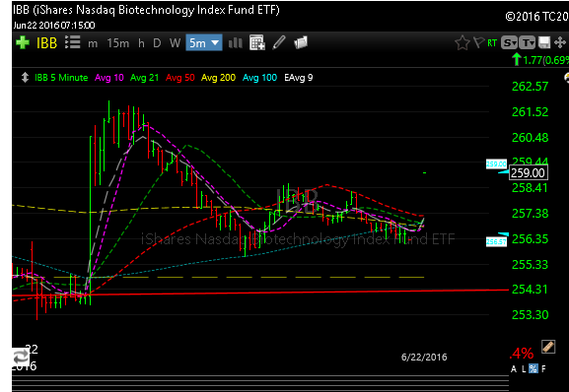569x392 pixels.
Task: Toggle the percent scale option
Action: tap(533, 368)
